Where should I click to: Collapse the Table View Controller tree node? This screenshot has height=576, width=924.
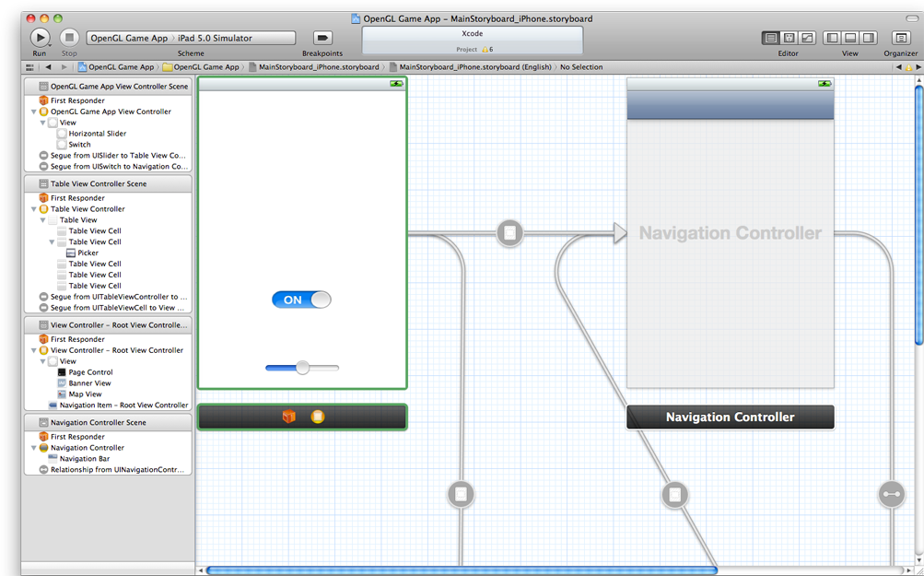pos(34,209)
